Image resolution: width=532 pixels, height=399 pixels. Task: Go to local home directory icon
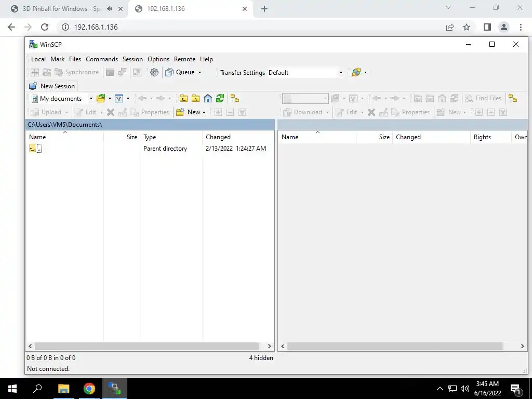coord(208,98)
